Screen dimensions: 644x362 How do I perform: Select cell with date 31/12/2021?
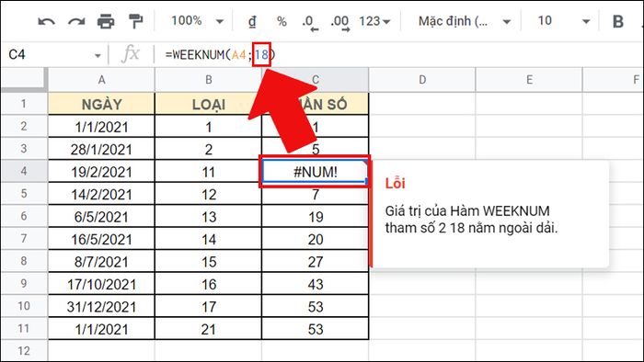[101, 306]
